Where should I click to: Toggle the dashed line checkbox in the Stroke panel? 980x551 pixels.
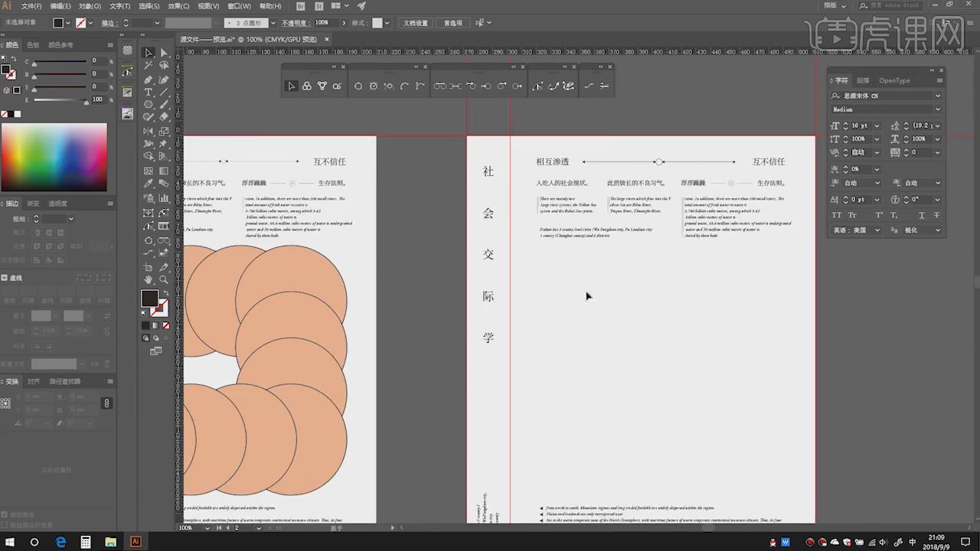click(x=5, y=278)
